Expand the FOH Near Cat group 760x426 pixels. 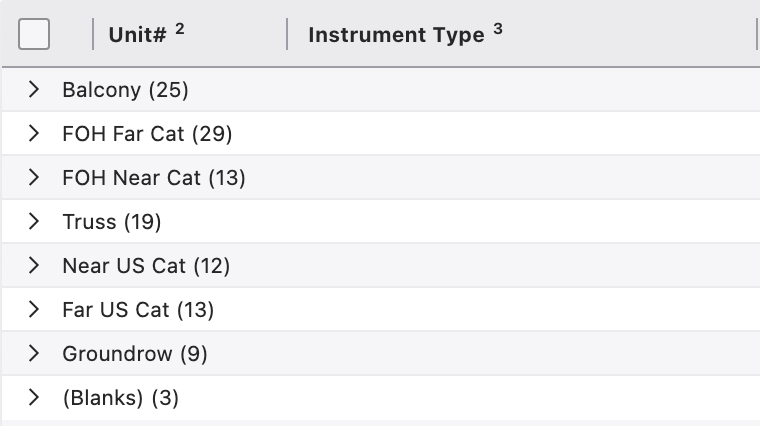34,178
